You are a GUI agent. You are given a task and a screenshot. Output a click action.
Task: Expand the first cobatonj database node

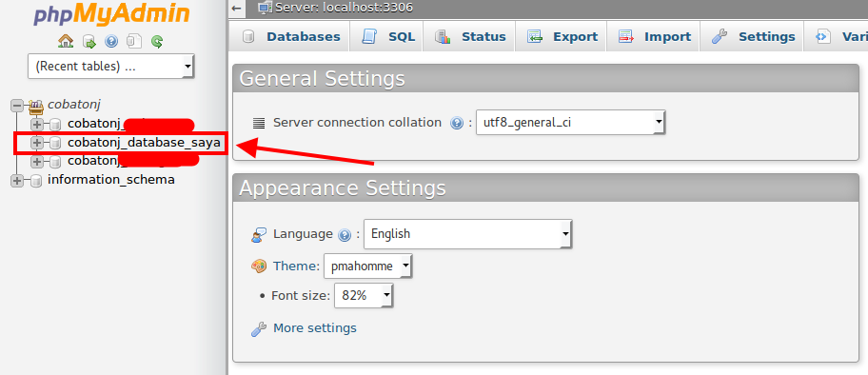pyautogui.click(x=37, y=124)
